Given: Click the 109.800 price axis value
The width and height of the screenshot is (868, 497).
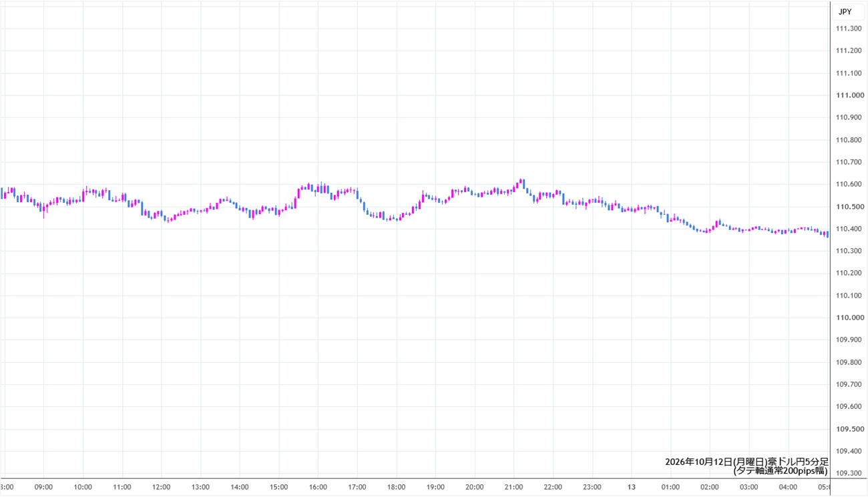Looking at the screenshot, I should click(848, 362).
